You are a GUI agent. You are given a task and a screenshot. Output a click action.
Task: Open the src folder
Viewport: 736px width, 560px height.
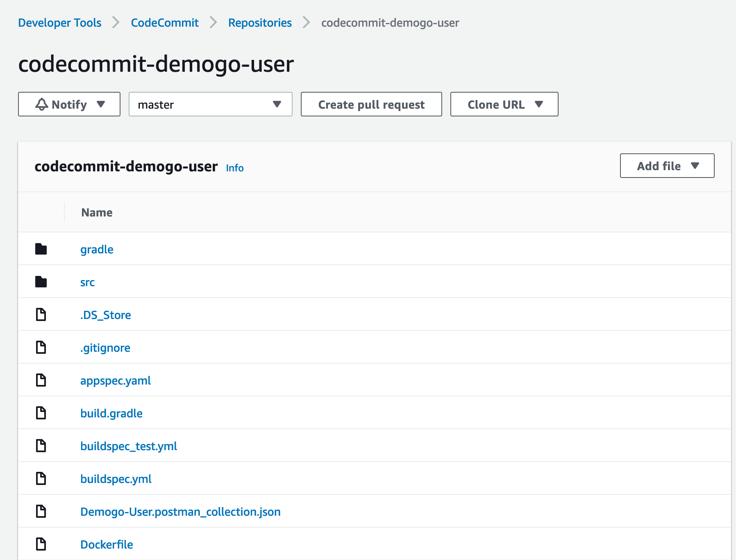coord(87,282)
